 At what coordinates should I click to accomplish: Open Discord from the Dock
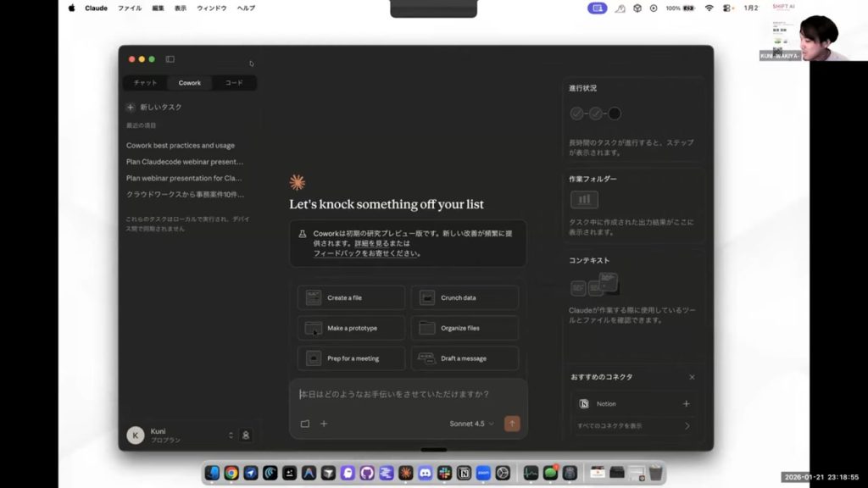click(x=425, y=473)
